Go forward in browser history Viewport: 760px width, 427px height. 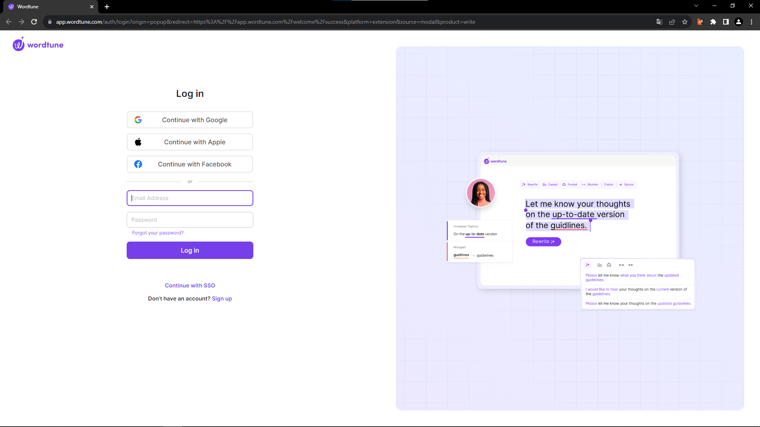point(21,22)
